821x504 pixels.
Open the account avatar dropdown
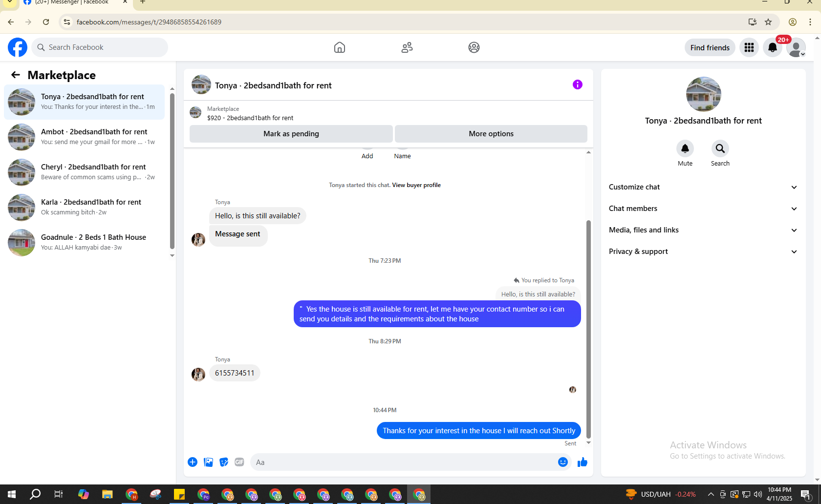coord(796,47)
